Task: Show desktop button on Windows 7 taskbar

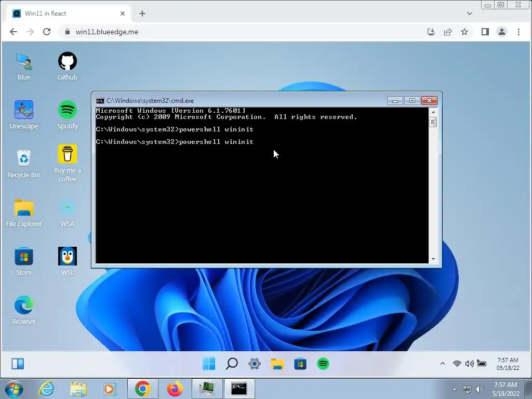Action: coord(528,389)
